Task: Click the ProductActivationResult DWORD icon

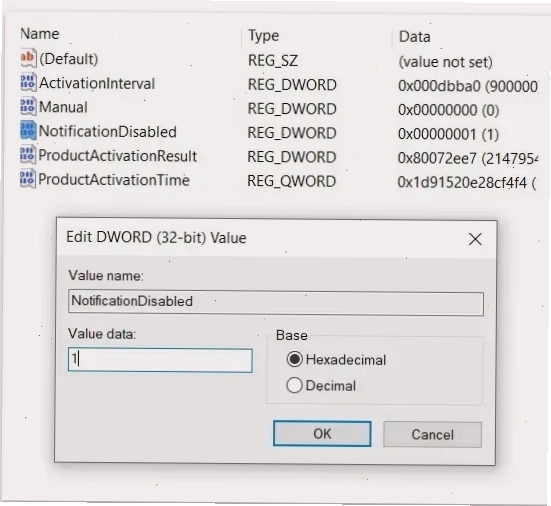Action: click(27, 155)
